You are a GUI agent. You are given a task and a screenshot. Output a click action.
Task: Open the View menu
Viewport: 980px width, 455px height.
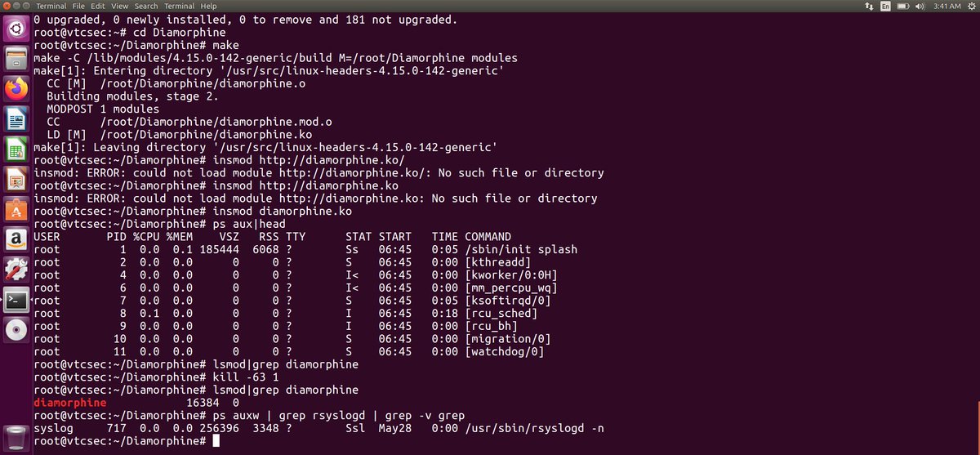[x=120, y=6]
